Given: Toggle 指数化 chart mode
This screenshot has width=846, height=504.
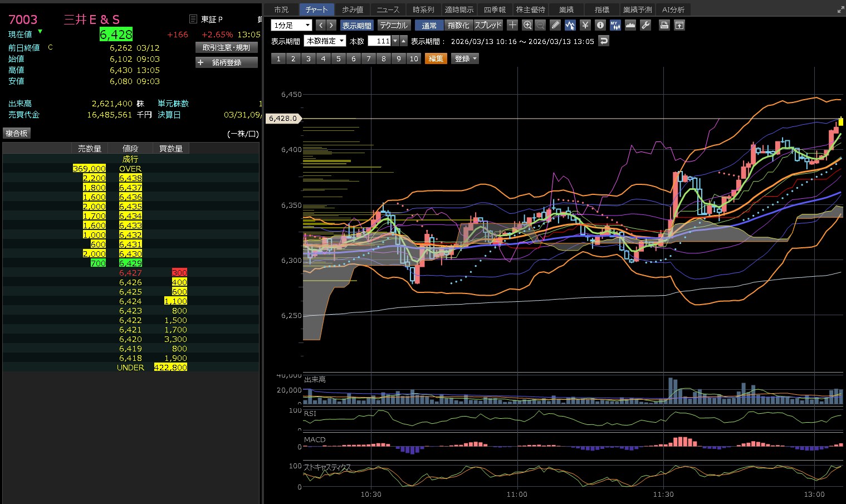Looking at the screenshot, I should pos(458,25).
